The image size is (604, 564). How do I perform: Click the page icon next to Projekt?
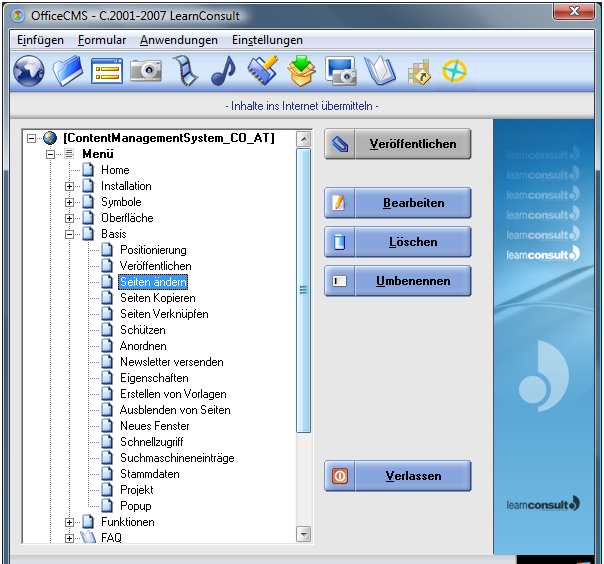click(x=107, y=490)
